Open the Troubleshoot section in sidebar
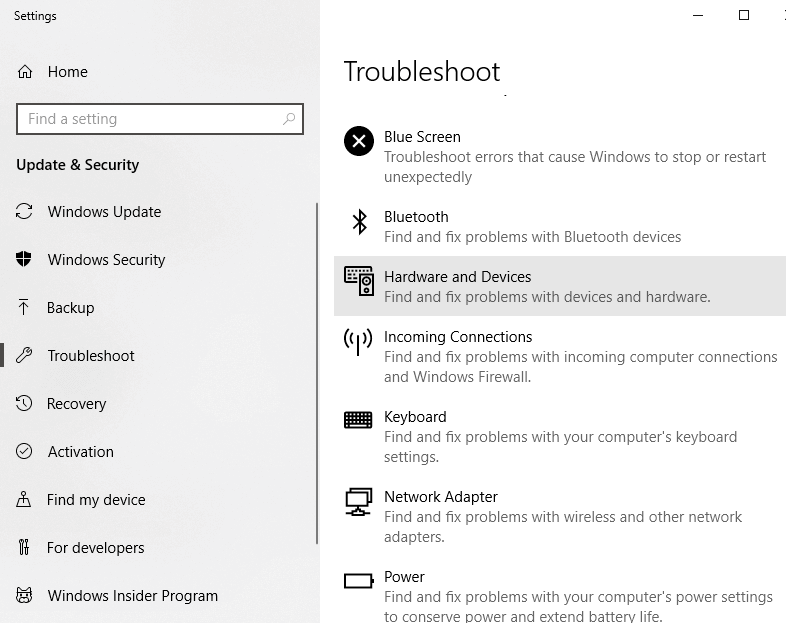 point(91,356)
